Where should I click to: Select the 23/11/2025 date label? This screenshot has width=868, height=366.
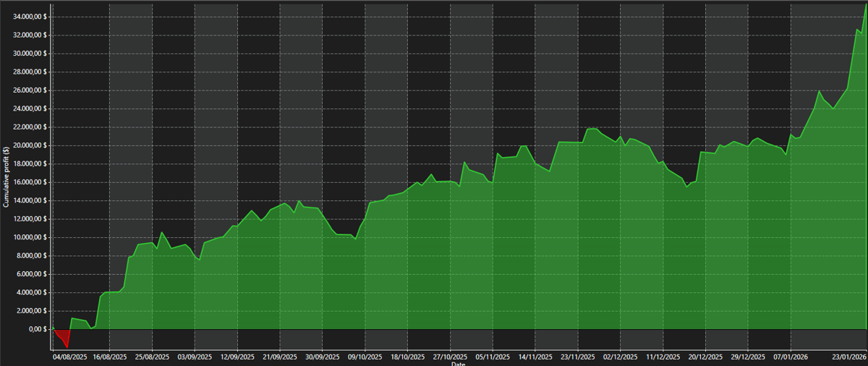click(578, 357)
